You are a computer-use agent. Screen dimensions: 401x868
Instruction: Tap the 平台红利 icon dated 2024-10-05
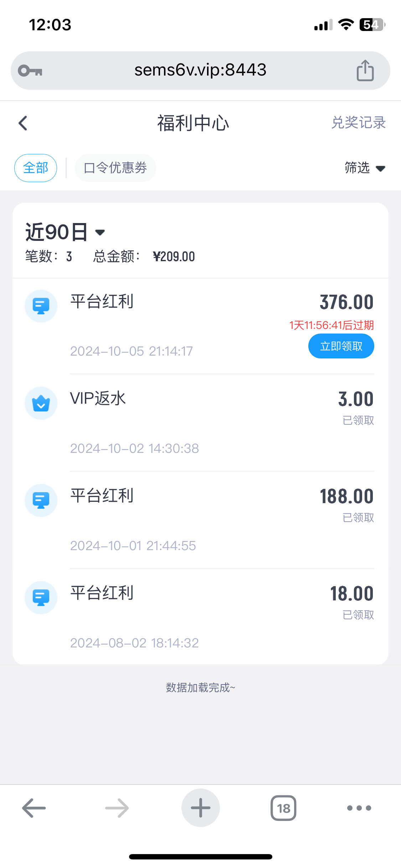pyautogui.click(x=41, y=306)
